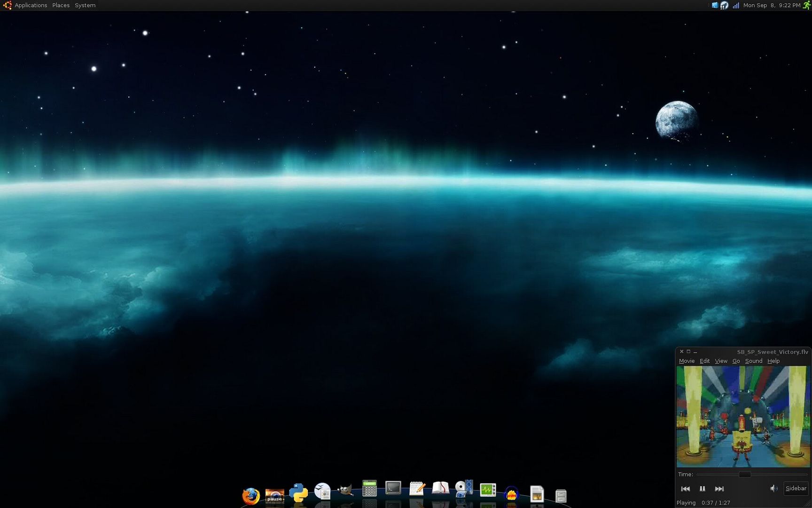Launch Audacity from the dock

(511, 493)
